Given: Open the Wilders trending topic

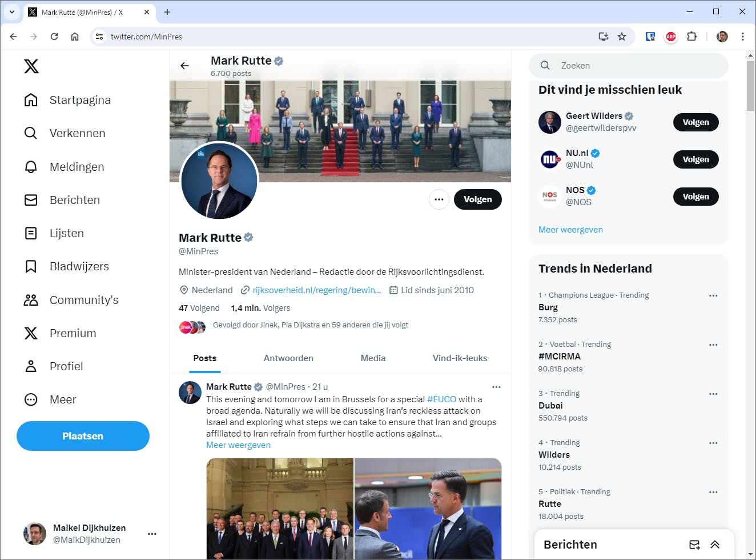Looking at the screenshot, I should click(x=554, y=455).
